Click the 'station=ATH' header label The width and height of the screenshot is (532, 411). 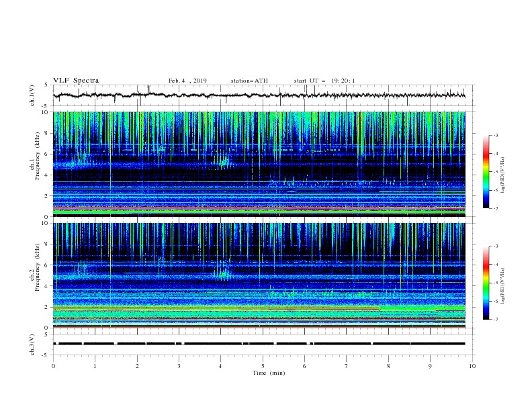tap(249, 81)
